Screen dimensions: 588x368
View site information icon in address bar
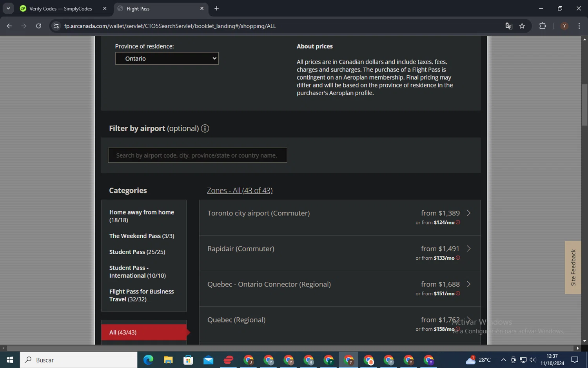pyautogui.click(x=56, y=26)
